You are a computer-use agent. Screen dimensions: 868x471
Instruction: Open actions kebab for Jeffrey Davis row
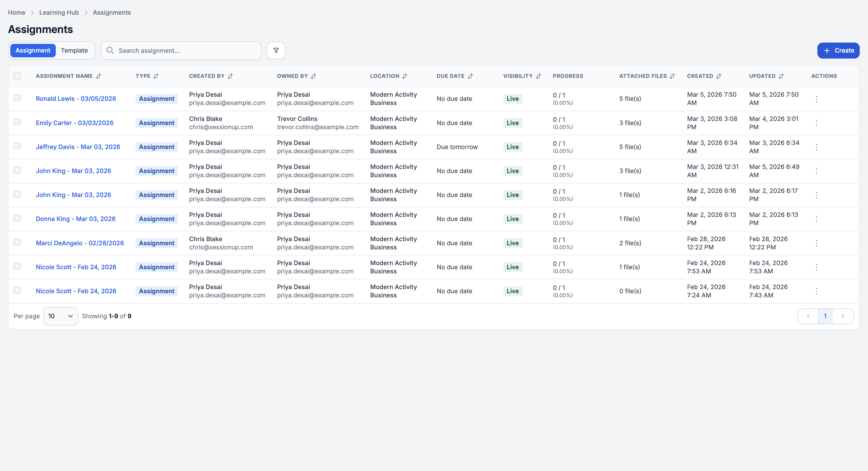click(816, 147)
